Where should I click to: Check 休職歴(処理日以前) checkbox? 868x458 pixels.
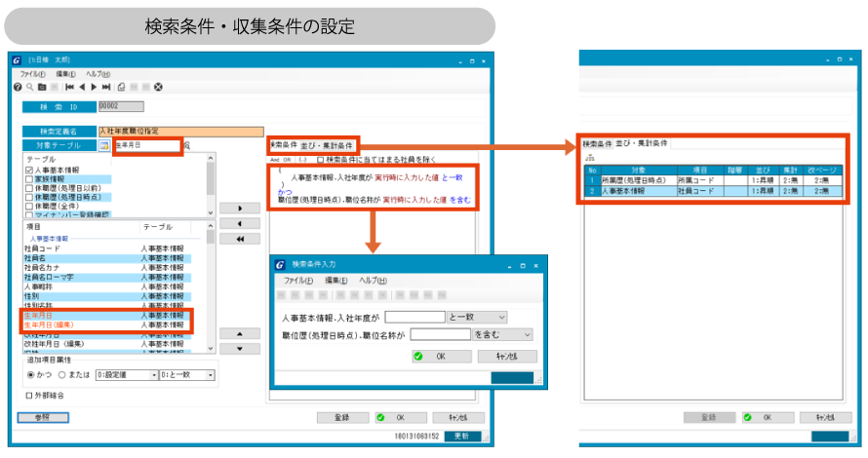pyautogui.click(x=29, y=188)
